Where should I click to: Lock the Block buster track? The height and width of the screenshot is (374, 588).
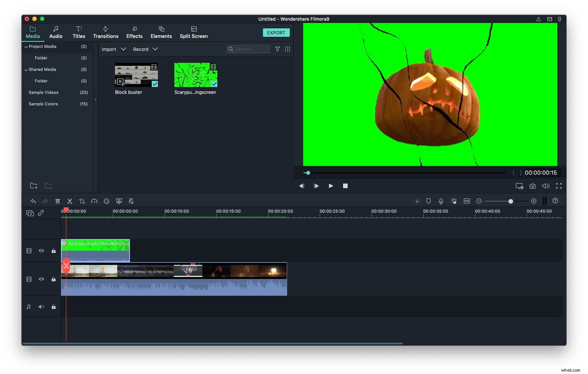click(x=53, y=279)
